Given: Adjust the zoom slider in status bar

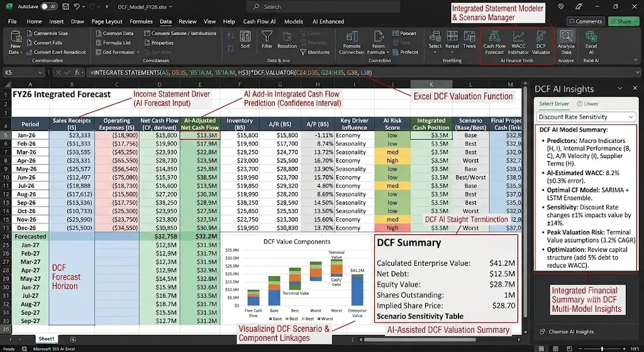Looking at the screenshot, I should pyautogui.click(x=602, y=349).
